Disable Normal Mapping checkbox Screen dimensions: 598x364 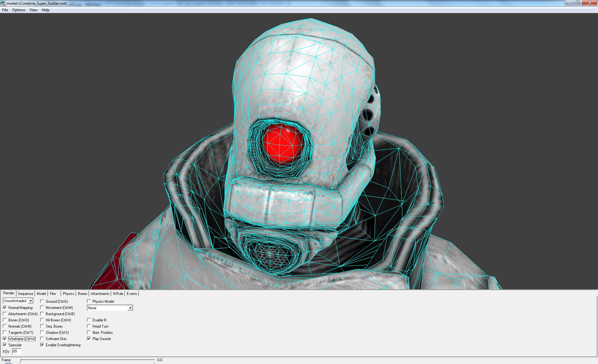[5, 308]
